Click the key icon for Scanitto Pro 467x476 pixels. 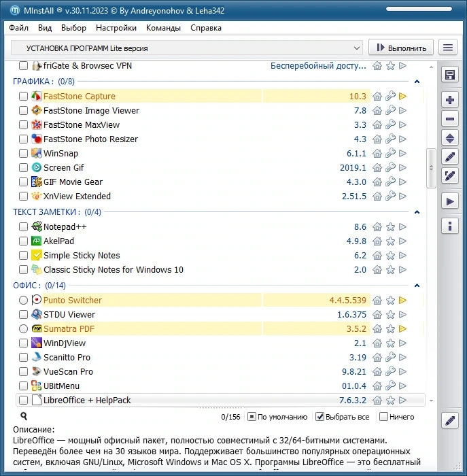pos(390,357)
